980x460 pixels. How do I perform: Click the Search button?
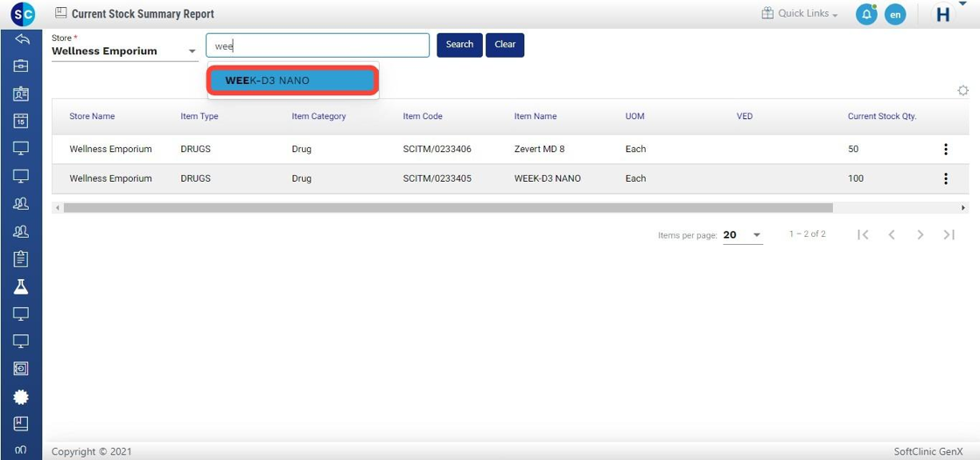tap(459, 45)
